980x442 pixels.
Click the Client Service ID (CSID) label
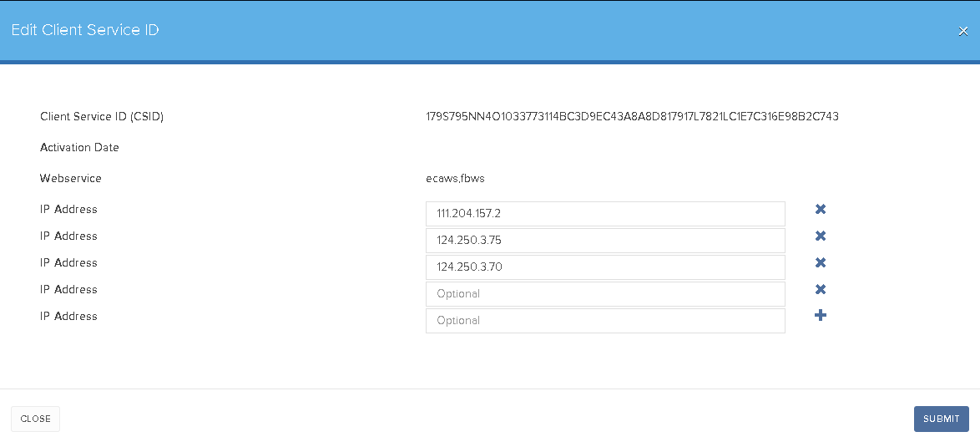click(102, 117)
